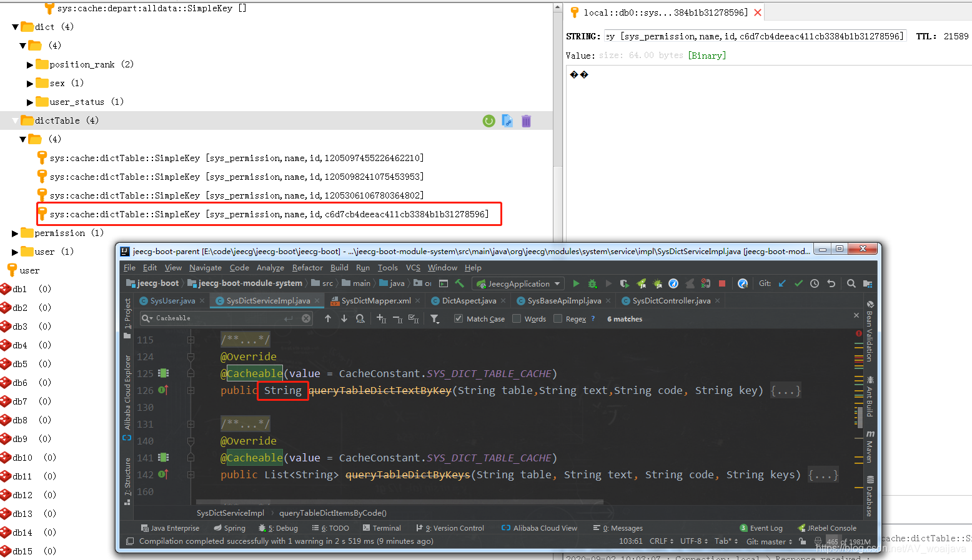
Task: Open Search Everywhere magnifier icon
Action: [x=851, y=283]
